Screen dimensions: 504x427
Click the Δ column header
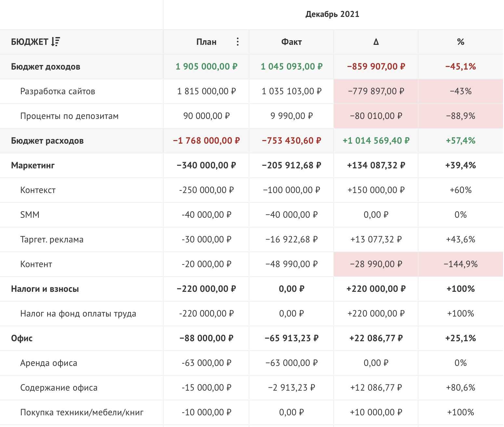376,42
